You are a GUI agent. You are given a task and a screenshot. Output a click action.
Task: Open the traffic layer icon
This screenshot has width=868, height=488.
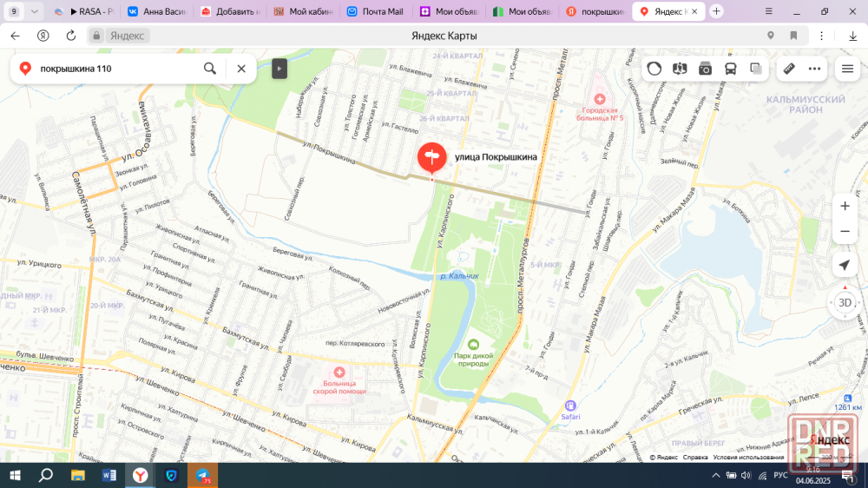tap(654, 69)
